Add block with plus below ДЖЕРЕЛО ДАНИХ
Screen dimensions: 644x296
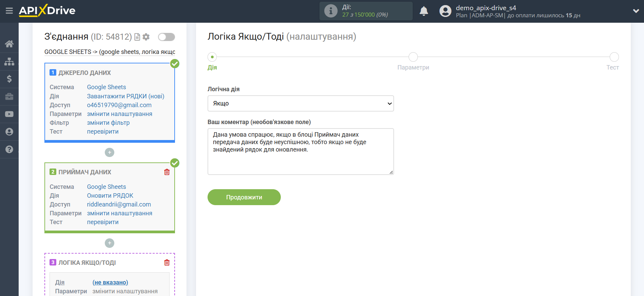pos(110,153)
